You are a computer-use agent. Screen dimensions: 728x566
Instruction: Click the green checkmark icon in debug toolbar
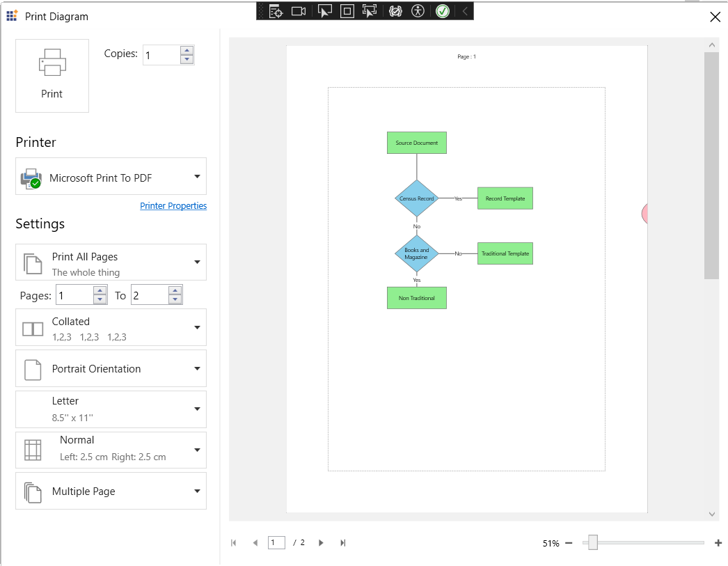(443, 11)
